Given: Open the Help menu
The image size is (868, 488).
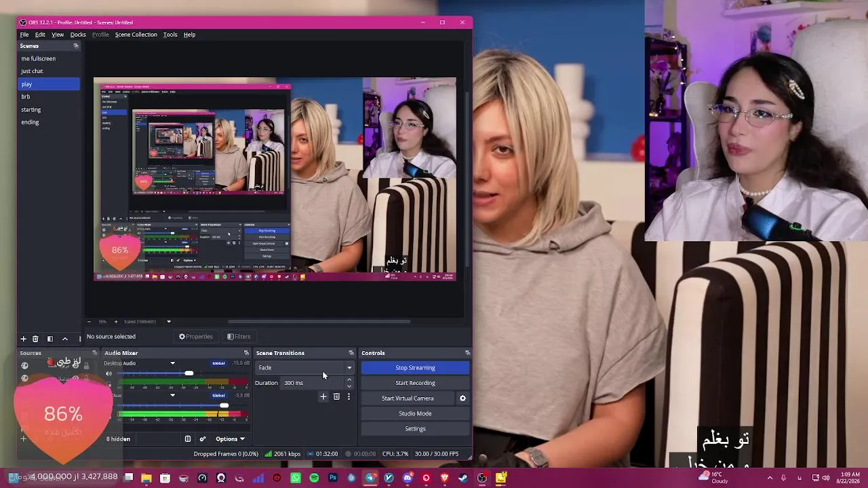Looking at the screenshot, I should point(189,35).
